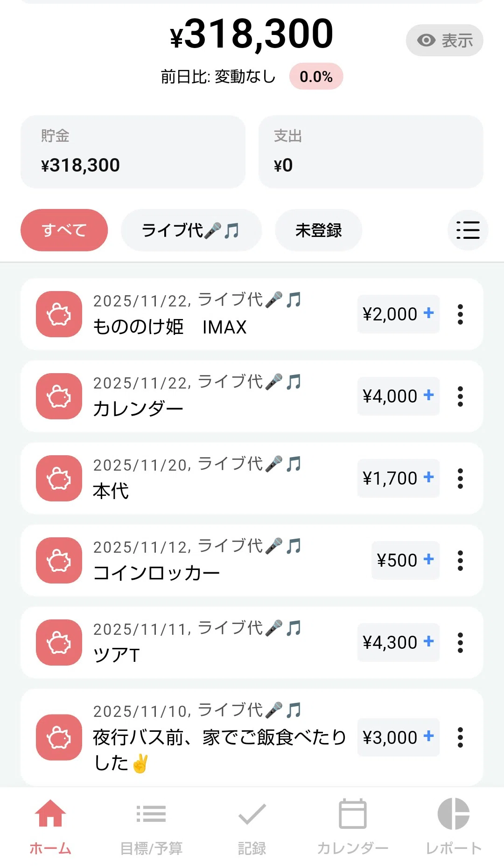Open the three-dot menu for もののけ姫 IMAX

point(460,314)
